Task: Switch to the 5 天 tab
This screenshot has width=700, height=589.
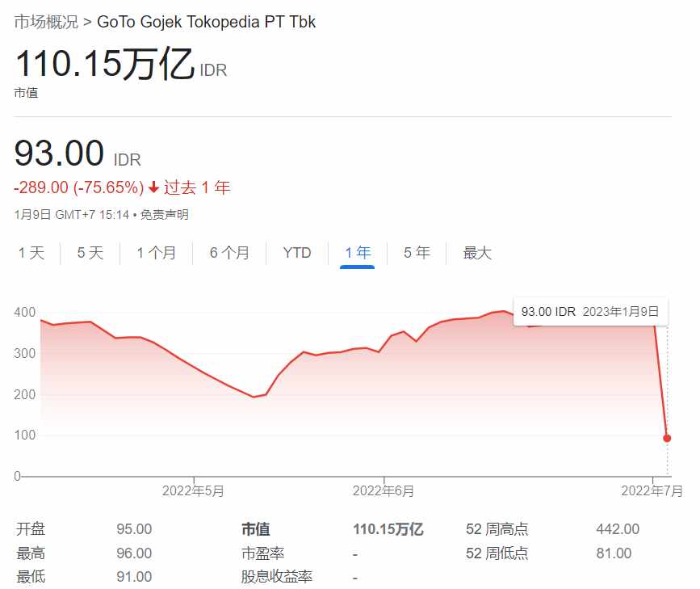Action: click(90, 253)
